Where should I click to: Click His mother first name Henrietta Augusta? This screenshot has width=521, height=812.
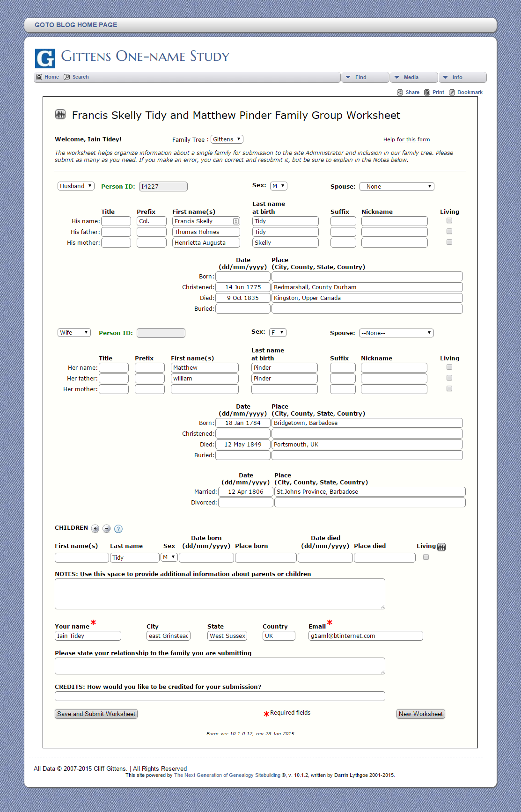(206, 243)
